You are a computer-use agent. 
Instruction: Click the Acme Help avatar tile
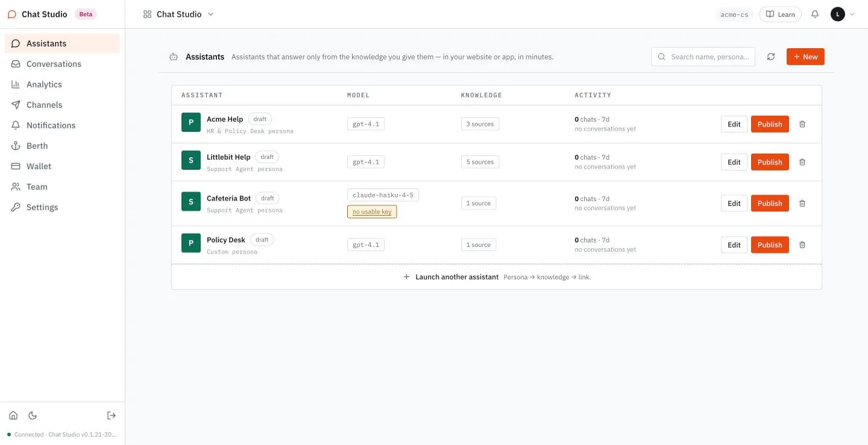point(191,122)
